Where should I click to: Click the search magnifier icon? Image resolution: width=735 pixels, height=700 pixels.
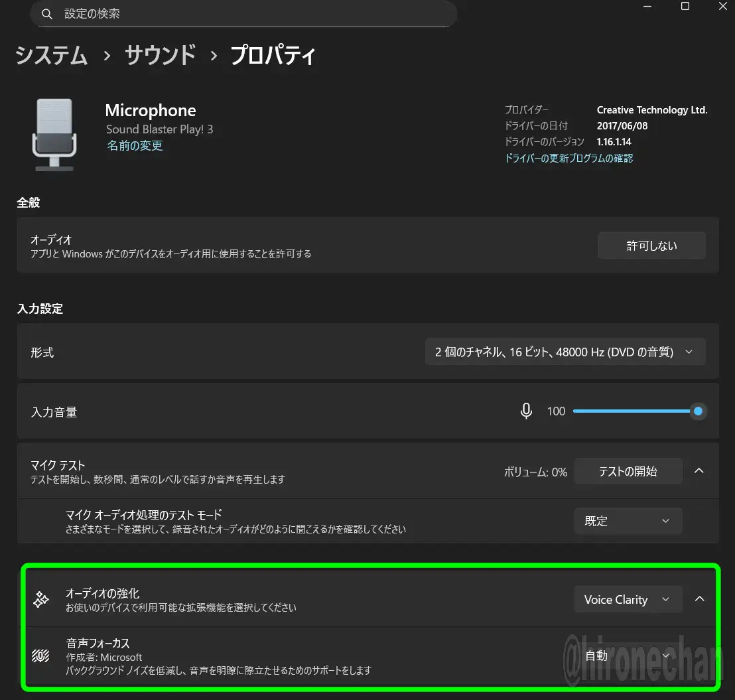(x=46, y=14)
